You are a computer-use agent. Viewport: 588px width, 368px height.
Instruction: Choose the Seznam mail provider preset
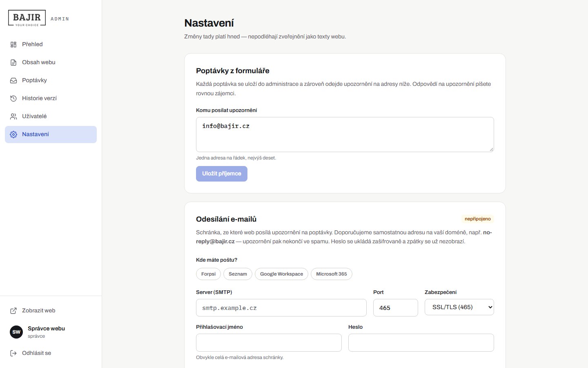pyautogui.click(x=238, y=274)
